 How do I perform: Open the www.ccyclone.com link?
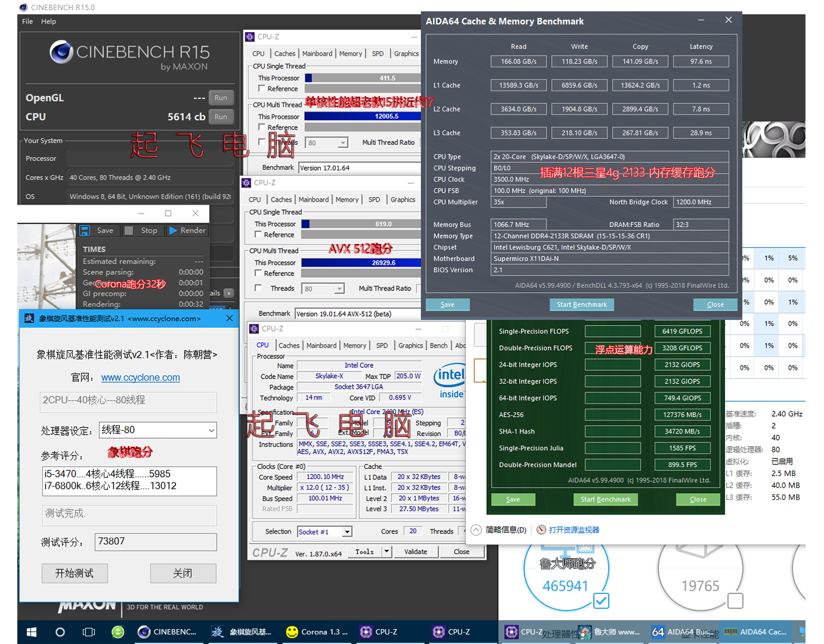point(141,377)
